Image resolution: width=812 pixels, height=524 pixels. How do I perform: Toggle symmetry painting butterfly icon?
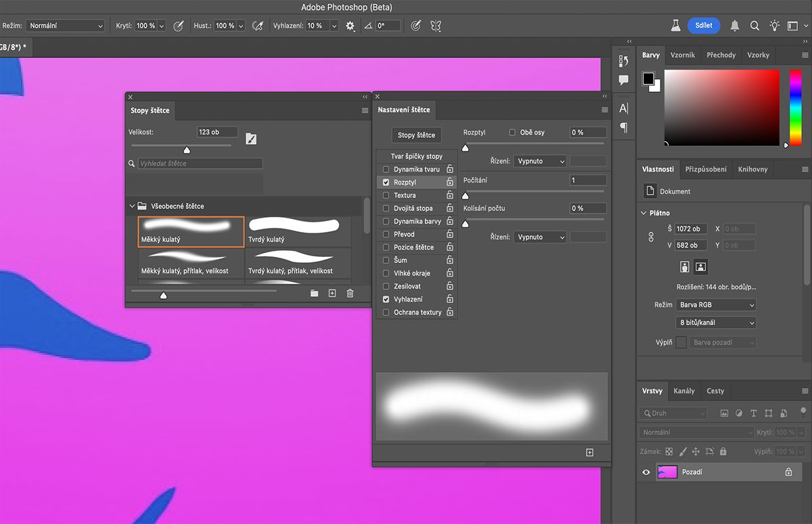436,26
